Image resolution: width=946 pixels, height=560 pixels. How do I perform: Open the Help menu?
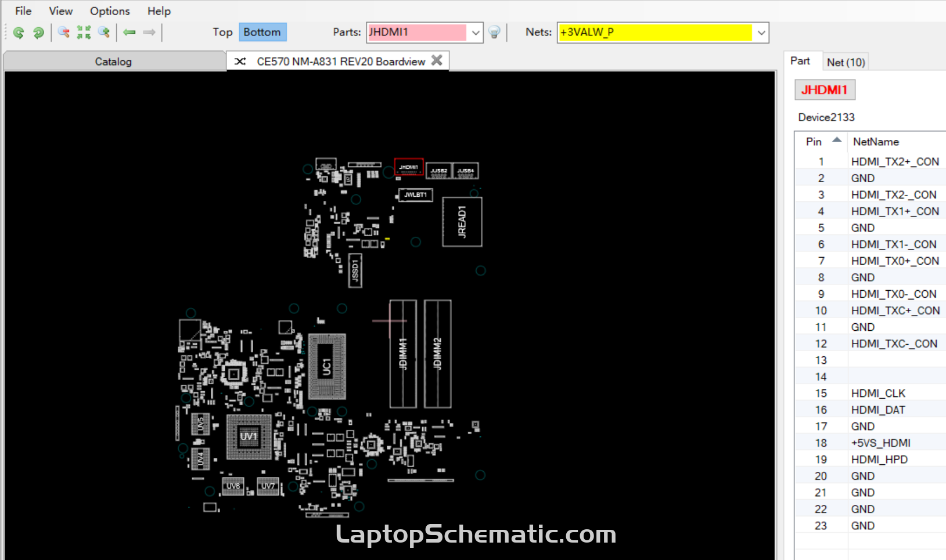[159, 11]
